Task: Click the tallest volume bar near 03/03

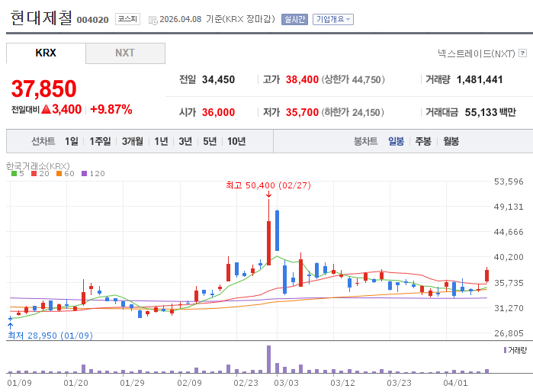Action: pos(268,359)
